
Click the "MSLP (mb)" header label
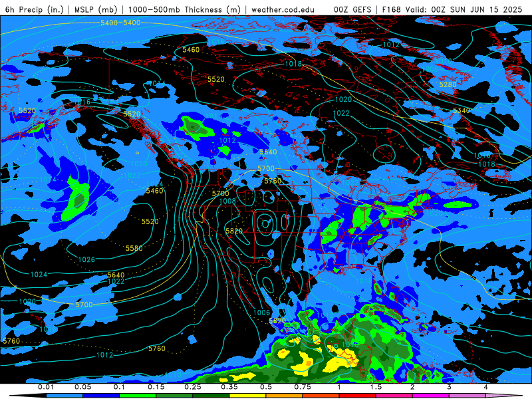click(x=96, y=9)
